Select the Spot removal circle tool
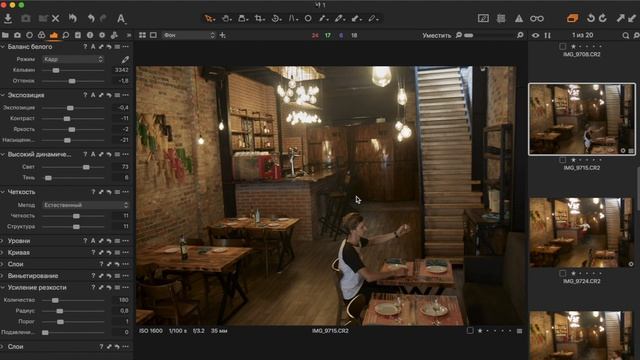 (x=308, y=18)
